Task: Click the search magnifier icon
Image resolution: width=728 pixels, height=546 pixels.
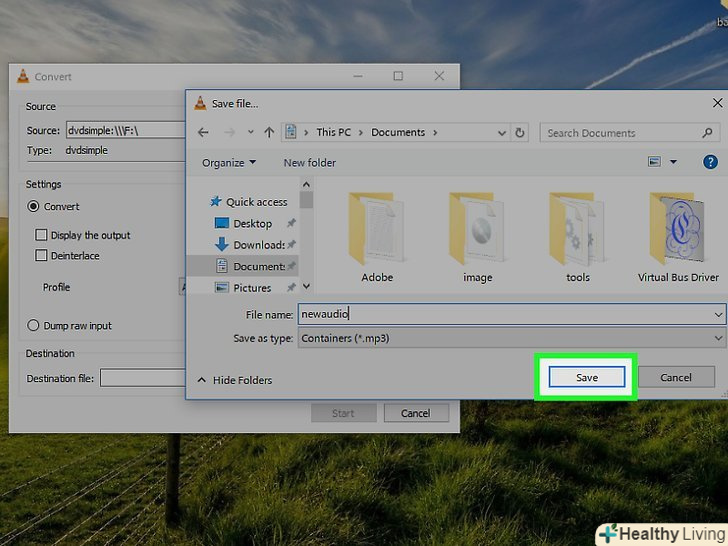Action: (x=707, y=133)
